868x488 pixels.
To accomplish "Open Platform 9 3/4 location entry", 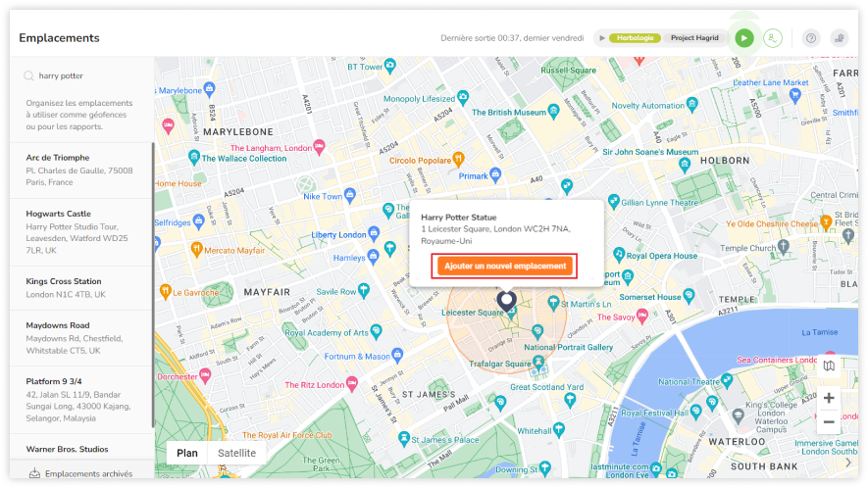I will tap(80, 400).
